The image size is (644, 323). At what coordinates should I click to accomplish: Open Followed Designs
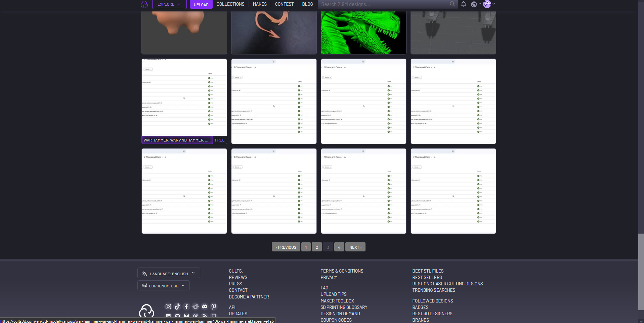point(433,301)
